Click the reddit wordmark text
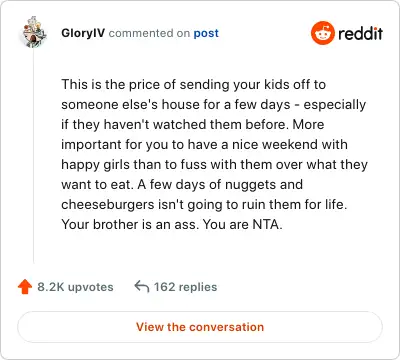 [x=360, y=33]
